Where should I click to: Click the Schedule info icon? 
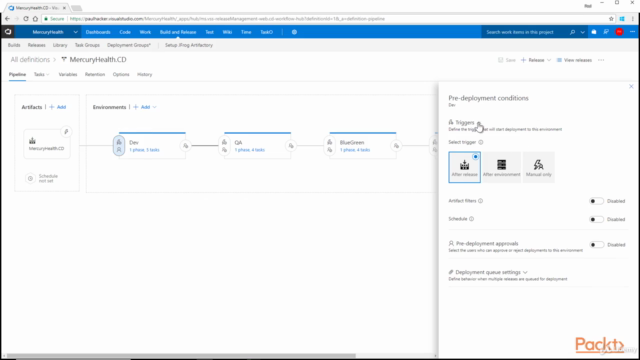coord(471,219)
